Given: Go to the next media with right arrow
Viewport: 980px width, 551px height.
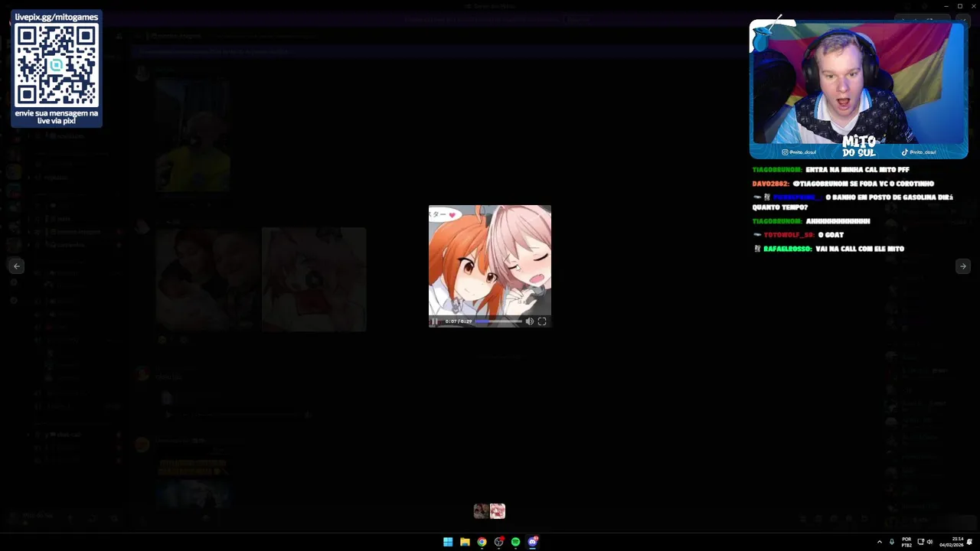Looking at the screenshot, I should 963,266.
